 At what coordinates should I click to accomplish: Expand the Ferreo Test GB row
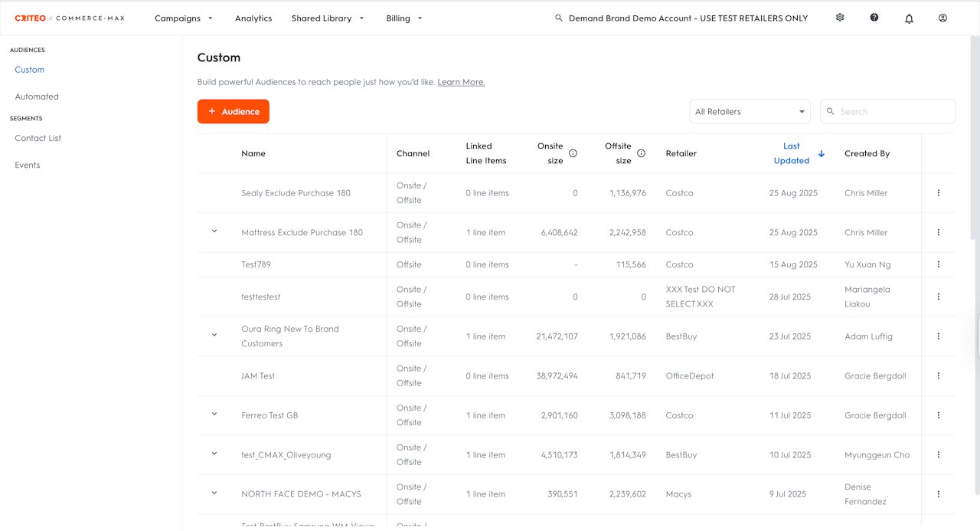pyautogui.click(x=214, y=415)
